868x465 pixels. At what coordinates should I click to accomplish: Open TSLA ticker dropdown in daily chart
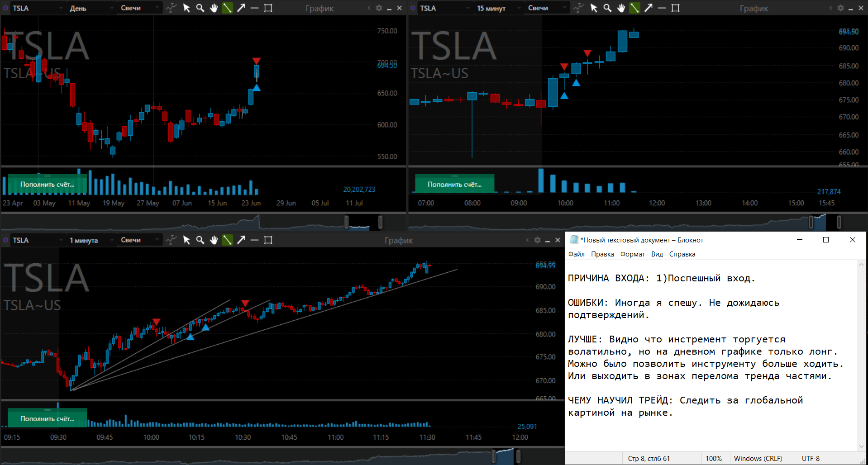[37, 8]
